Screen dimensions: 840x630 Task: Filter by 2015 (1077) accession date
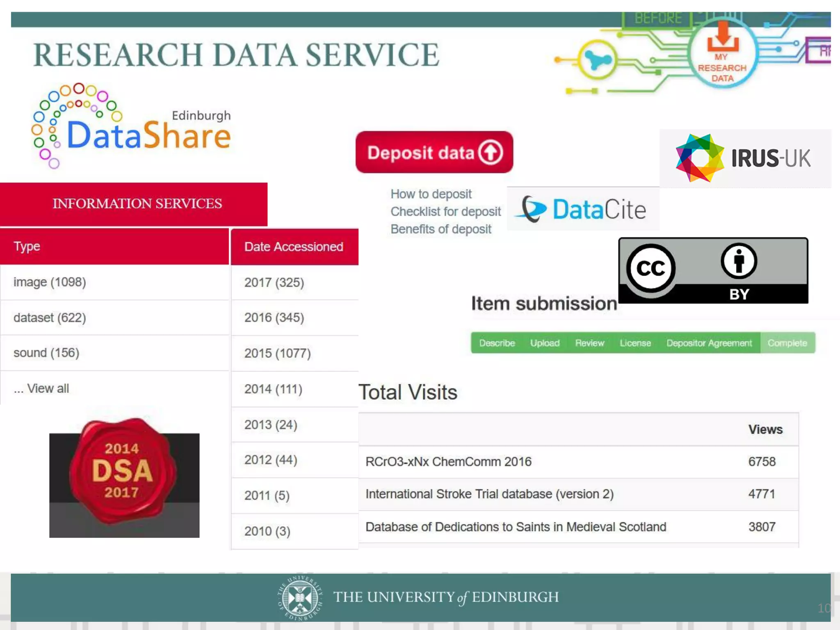click(277, 353)
